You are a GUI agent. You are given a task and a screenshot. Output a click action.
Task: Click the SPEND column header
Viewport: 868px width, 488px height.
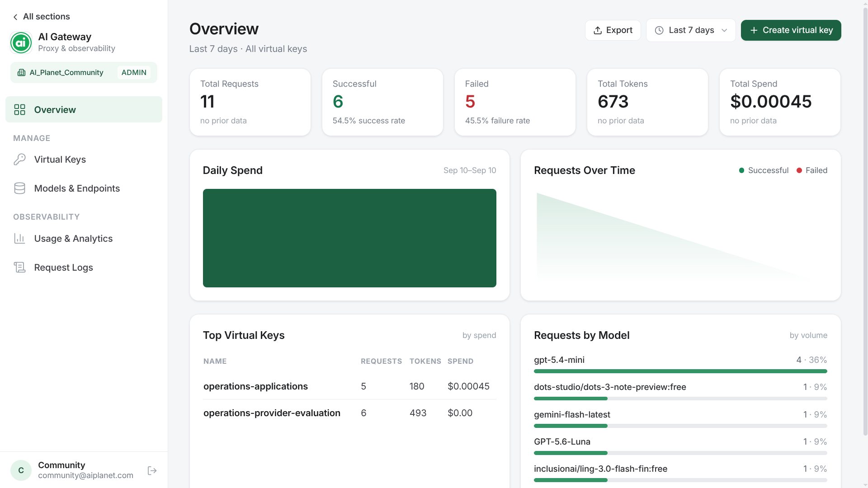click(460, 361)
